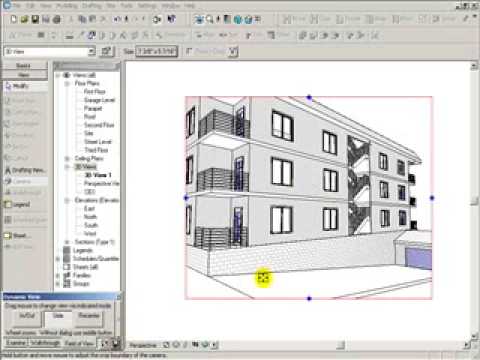Choose the Sheet tool in design bar
This screenshot has height=360, width=480.
(x=17, y=236)
